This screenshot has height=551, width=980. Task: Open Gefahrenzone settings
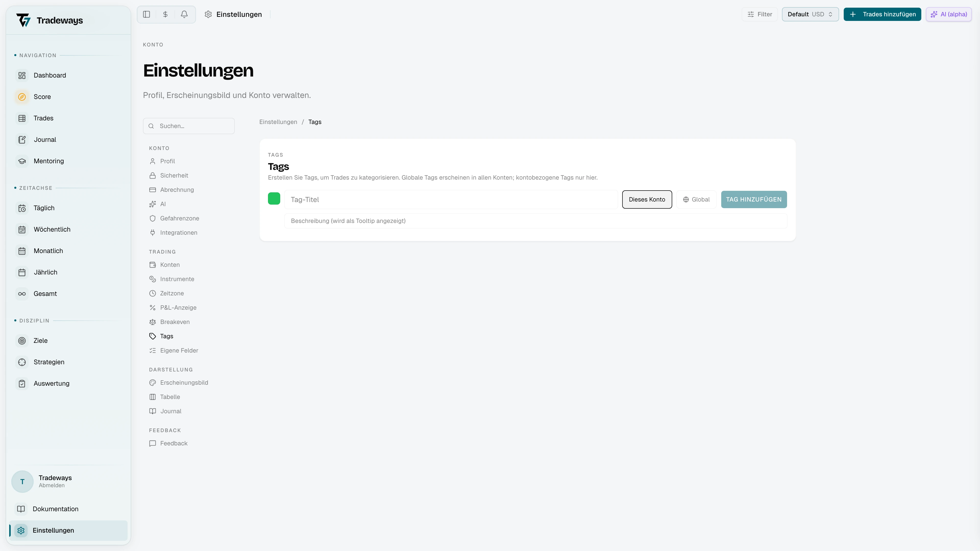[x=189, y=218]
